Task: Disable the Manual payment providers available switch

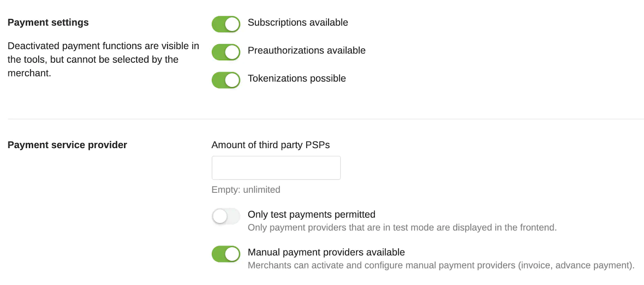Action: [226, 254]
